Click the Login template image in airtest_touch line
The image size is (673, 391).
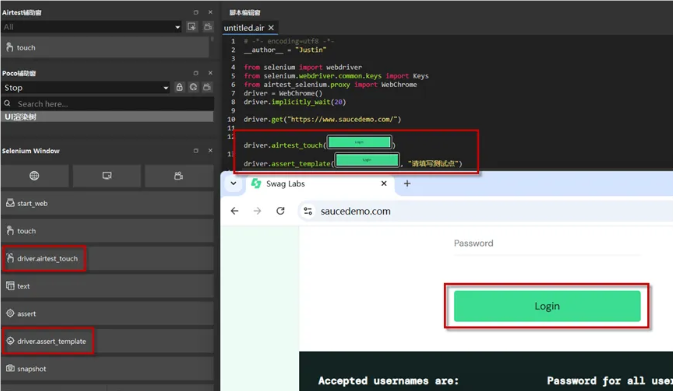point(359,142)
